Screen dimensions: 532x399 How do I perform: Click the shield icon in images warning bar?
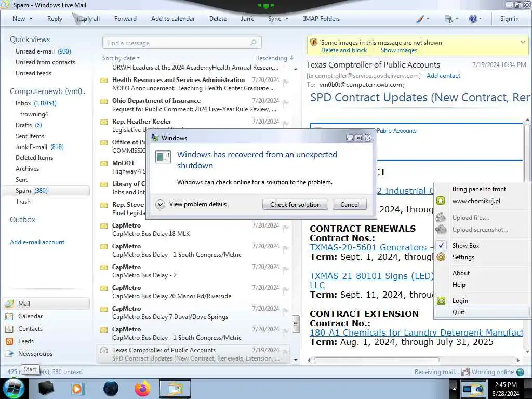point(313,43)
